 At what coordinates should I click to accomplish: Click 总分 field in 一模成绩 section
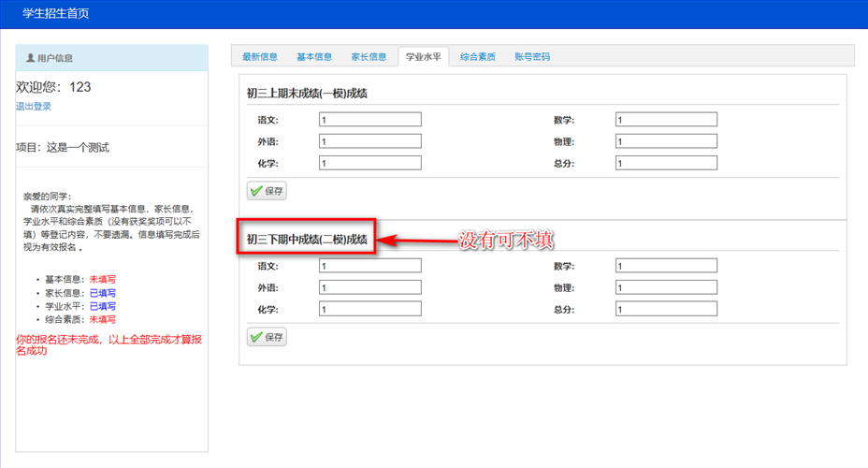point(666,164)
